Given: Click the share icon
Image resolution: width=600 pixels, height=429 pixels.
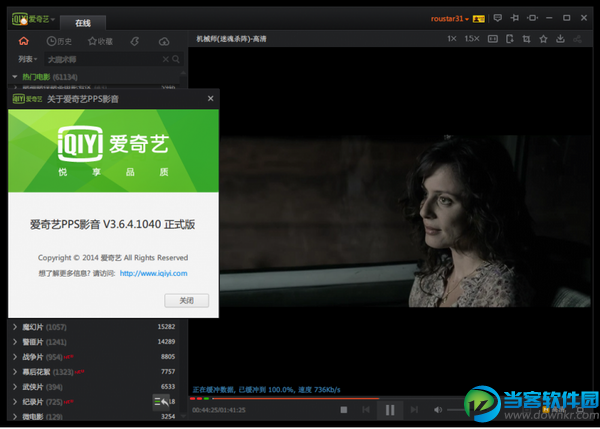Looking at the screenshot, I should coord(577,39).
